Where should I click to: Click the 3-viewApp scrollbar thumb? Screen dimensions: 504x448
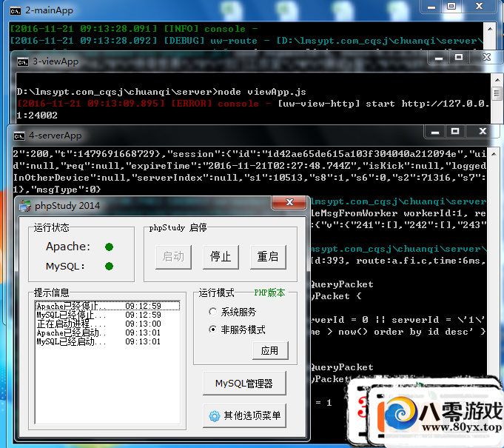point(497,93)
